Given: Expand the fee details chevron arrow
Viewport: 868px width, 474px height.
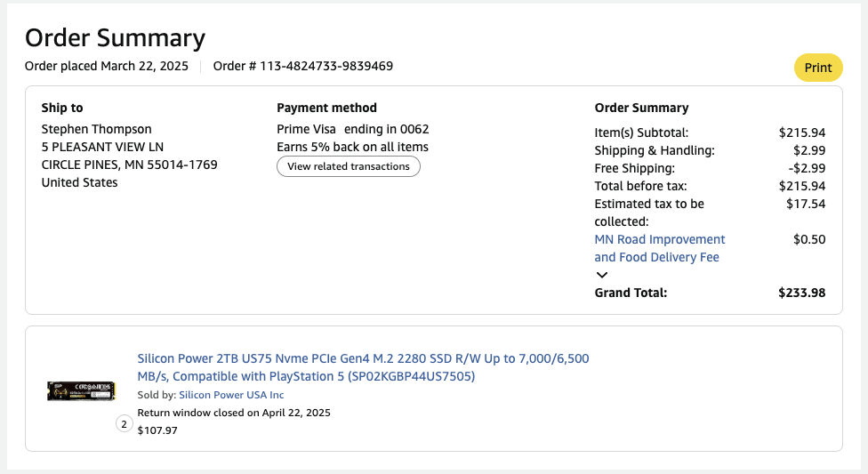Looking at the screenshot, I should point(602,275).
